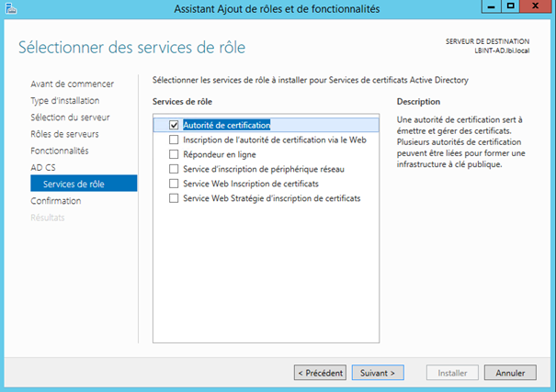This screenshot has width=556, height=392.
Task: Switch to Rôles de serveurs step
Action: (64, 134)
